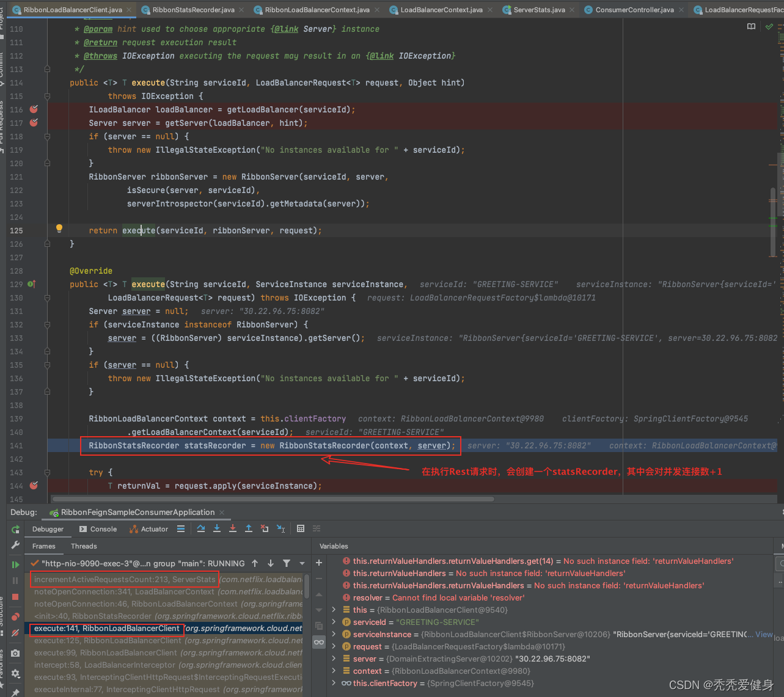
Task: Collapse the if block on line 132
Action: tap(47, 324)
